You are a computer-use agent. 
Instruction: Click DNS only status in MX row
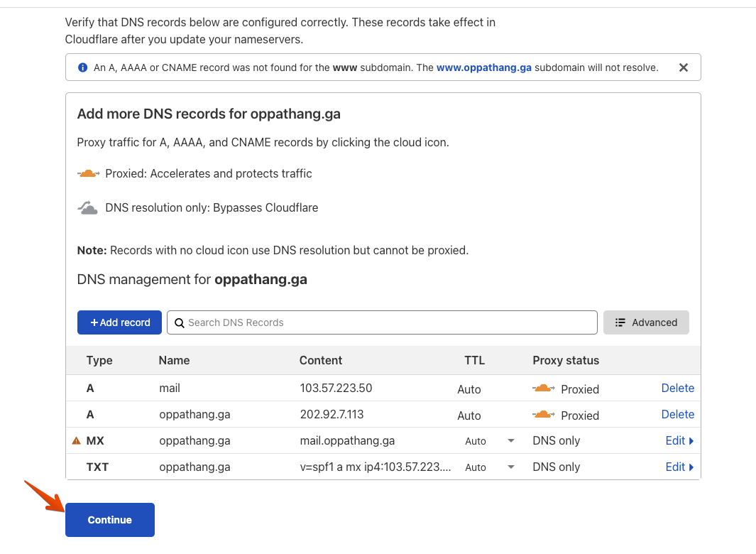pos(556,440)
